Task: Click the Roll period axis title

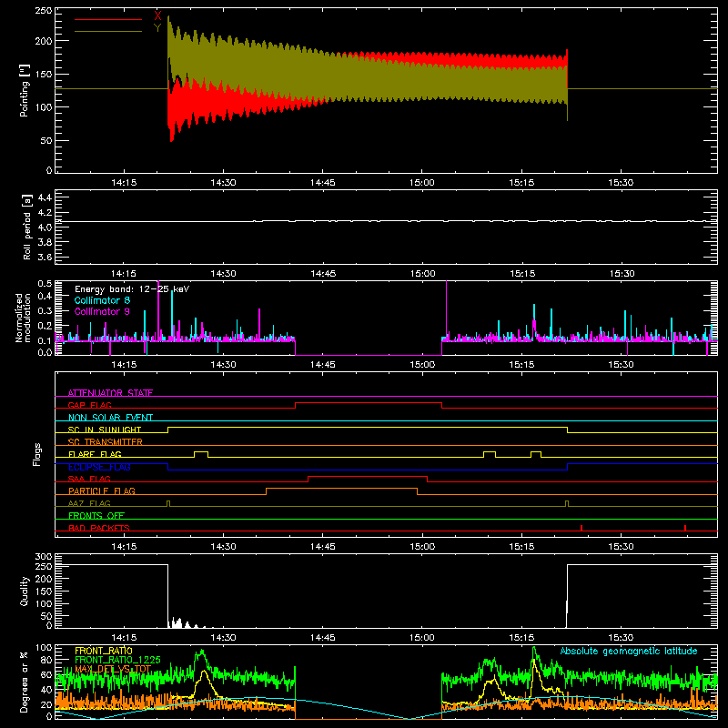Action: pyautogui.click(x=27, y=227)
